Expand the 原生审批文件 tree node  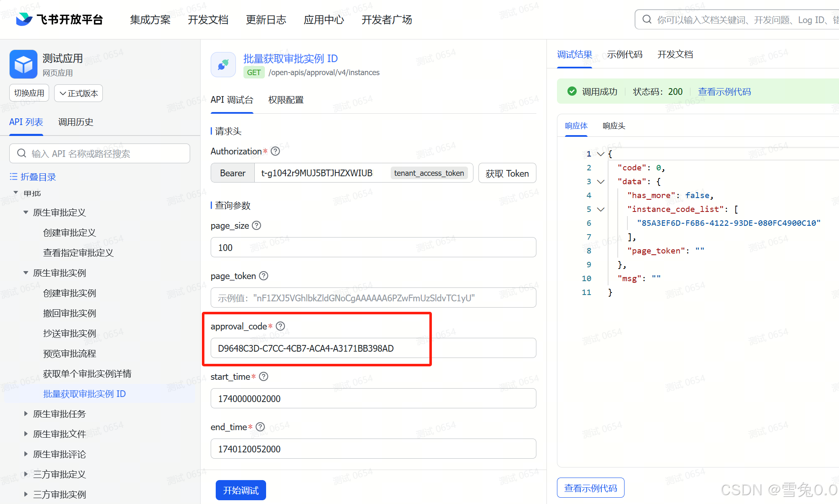26,434
